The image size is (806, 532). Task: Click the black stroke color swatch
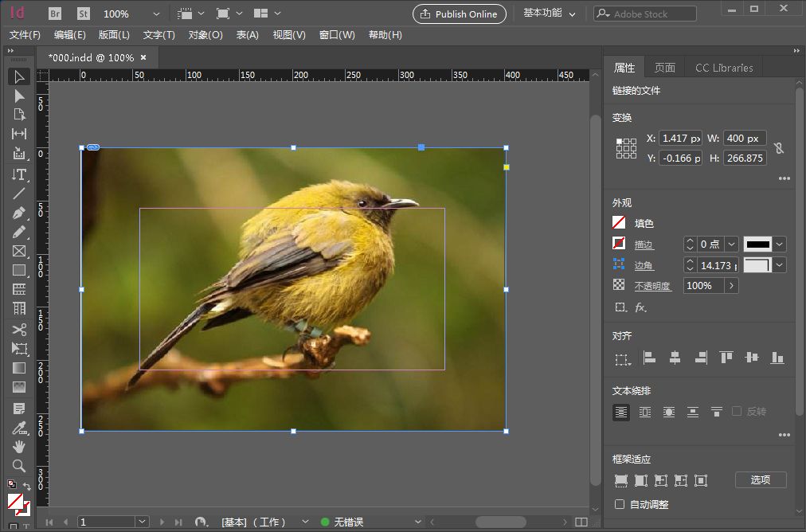[x=757, y=244]
